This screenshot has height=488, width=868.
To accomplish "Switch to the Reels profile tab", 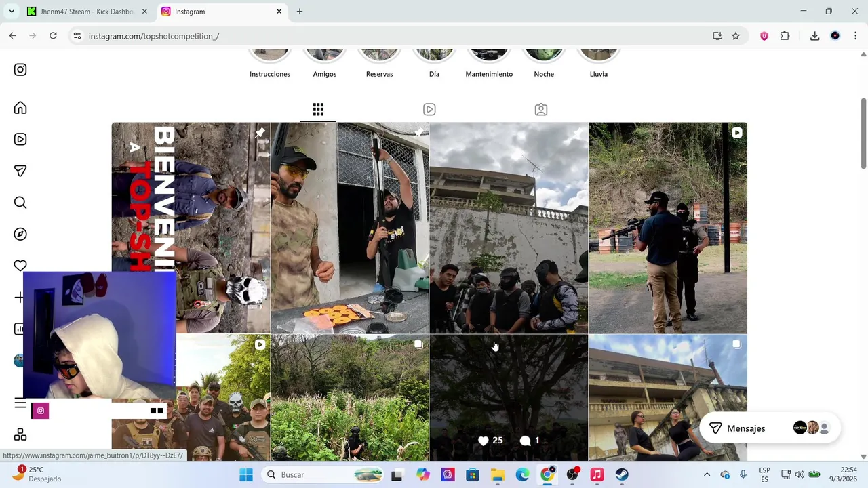I will tap(429, 109).
